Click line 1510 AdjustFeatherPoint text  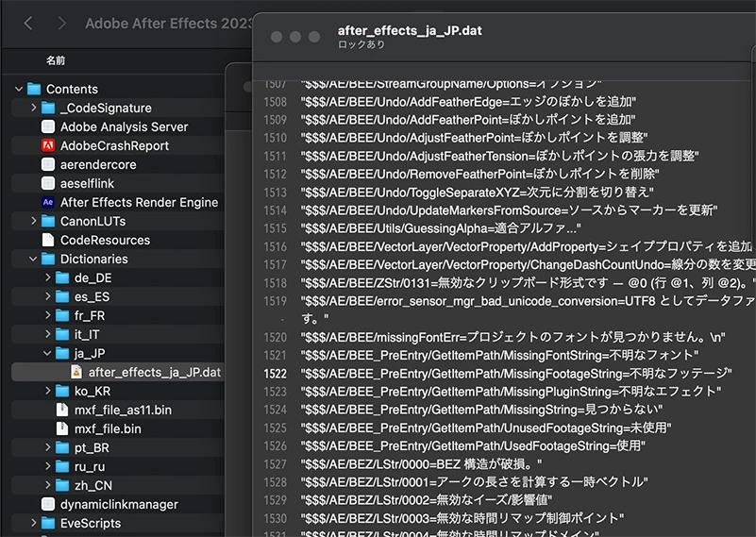click(x=474, y=138)
